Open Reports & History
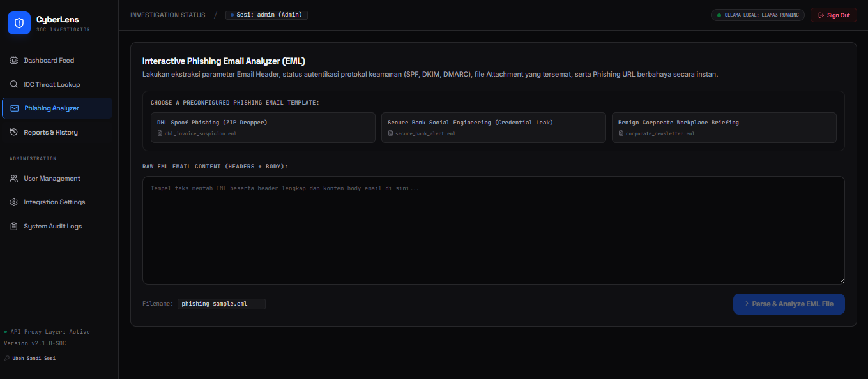The image size is (868, 379). [57, 133]
